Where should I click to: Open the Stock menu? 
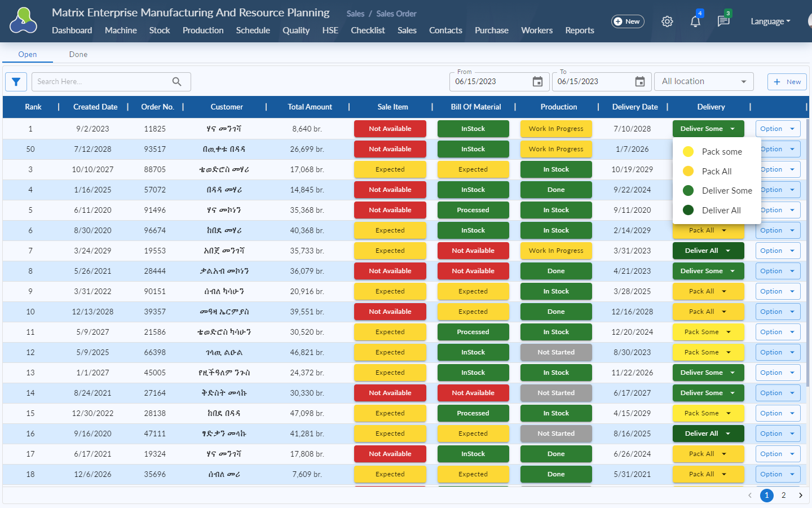160,30
